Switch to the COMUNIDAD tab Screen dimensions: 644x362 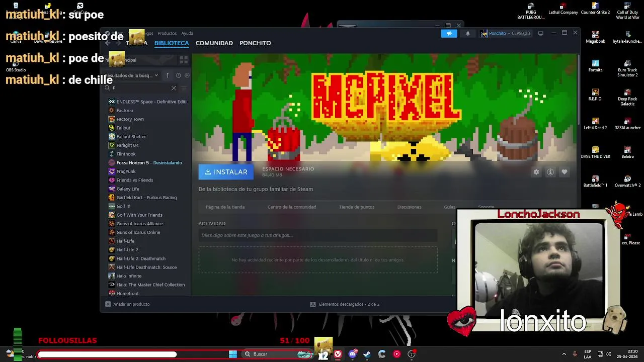click(x=214, y=43)
